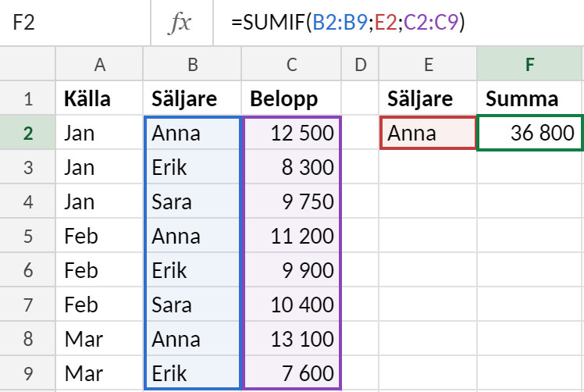Click cell B3 containing Erik
Screen dimensions: 584x392
[192, 167]
